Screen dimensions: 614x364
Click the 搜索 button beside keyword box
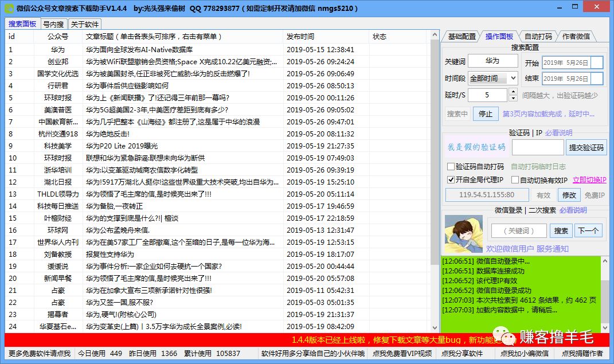(561, 231)
